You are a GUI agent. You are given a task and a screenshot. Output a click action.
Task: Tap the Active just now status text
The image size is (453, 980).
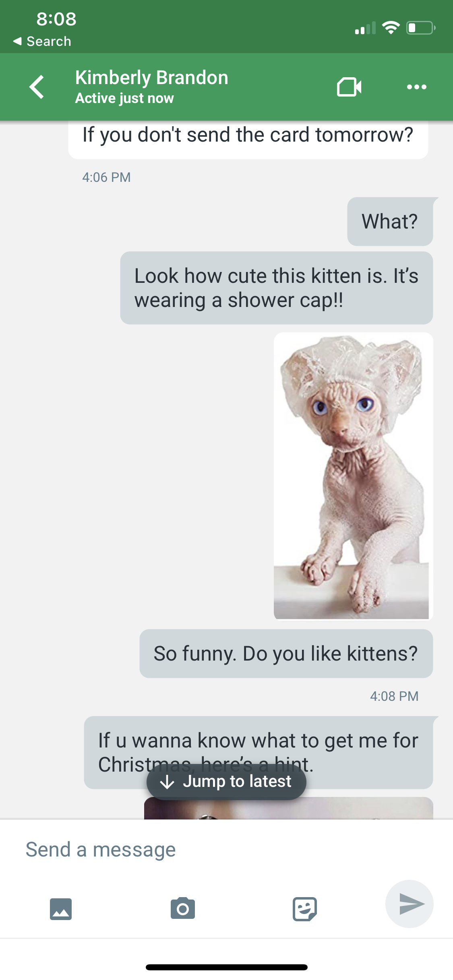pos(124,98)
